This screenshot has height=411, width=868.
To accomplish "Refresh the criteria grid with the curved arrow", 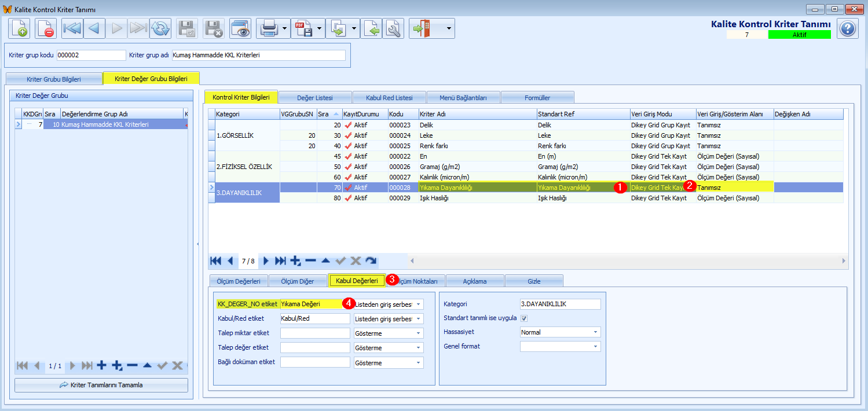I will [x=371, y=261].
